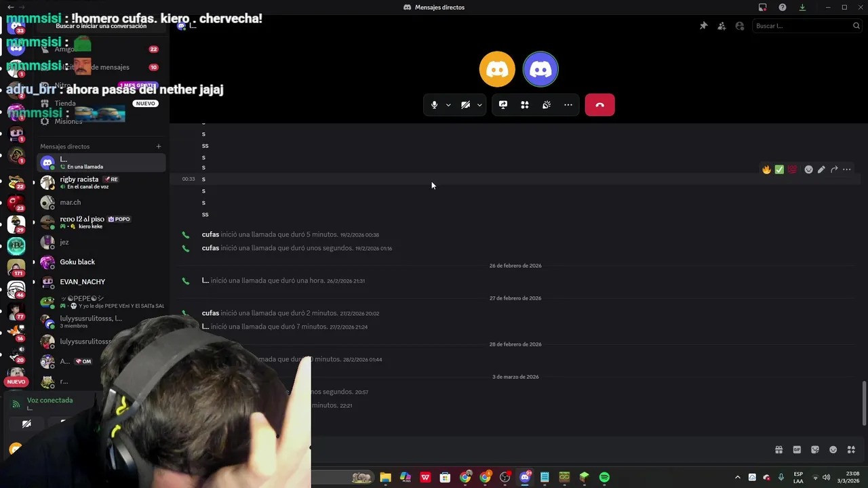Select the active call conversation in DM list
This screenshot has width=868, height=488.
[x=101, y=163]
